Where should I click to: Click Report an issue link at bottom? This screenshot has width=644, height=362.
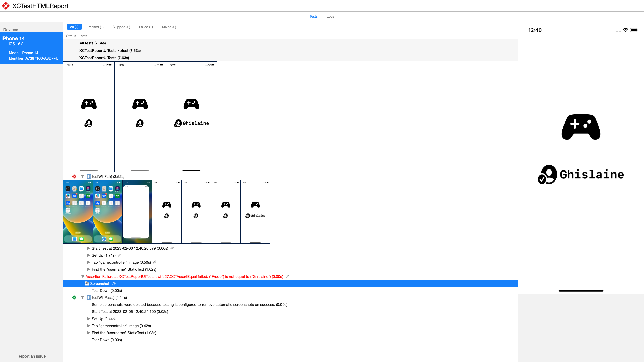(31, 356)
